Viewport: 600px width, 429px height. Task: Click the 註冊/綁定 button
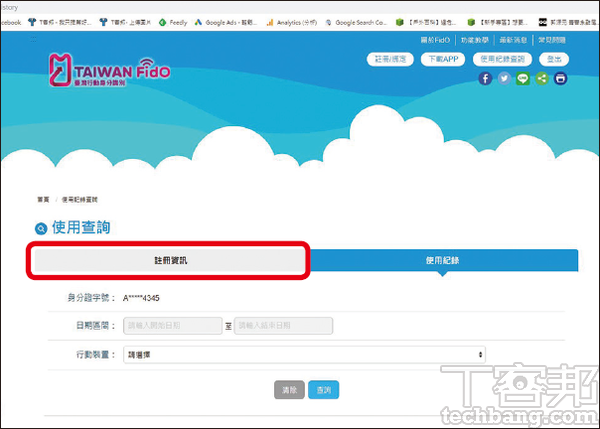390,59
